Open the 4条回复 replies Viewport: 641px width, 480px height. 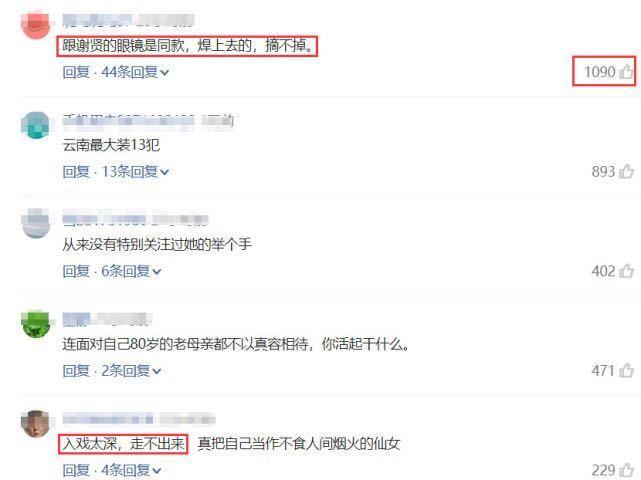(131, 471)
